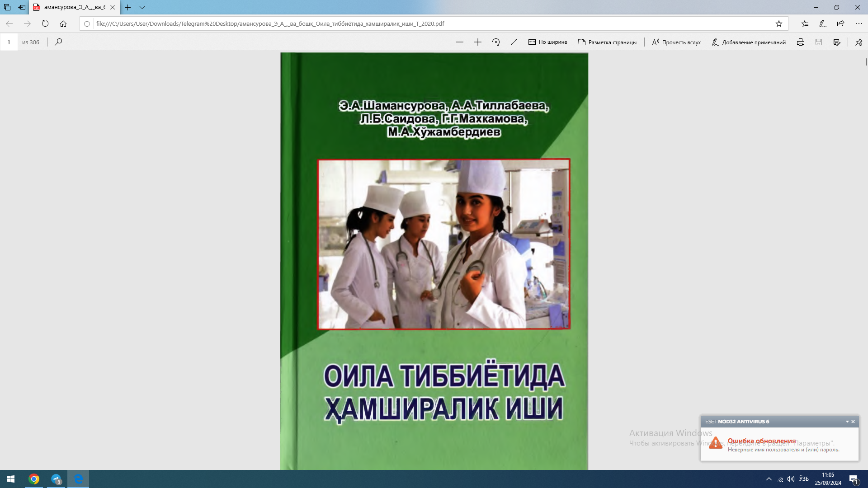Open the tab overview icon in Edge
The height and width of the screenshot is (488, 868).
(x=7, y=7)
